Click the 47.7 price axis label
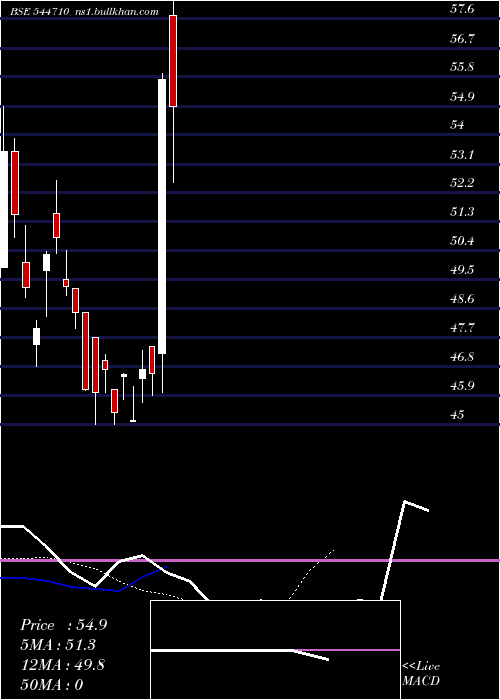Screen dimensions: 500x700 pos(462,328)
